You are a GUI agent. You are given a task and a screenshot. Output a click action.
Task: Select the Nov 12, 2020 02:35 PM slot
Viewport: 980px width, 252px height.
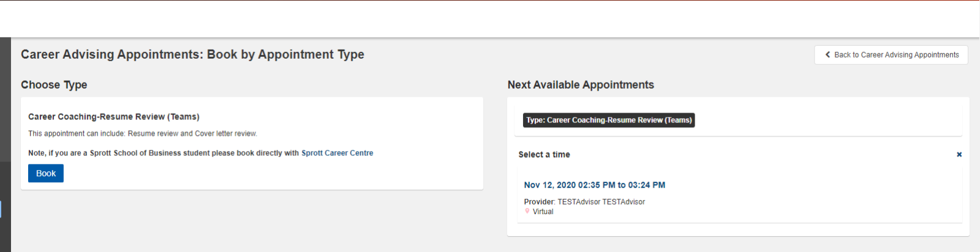(x=594, y=185)
